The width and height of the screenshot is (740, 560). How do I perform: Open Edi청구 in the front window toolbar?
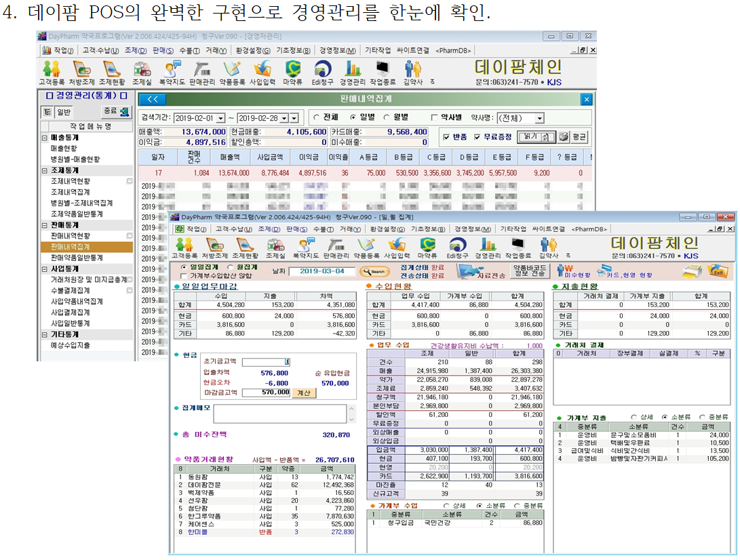[x=457, y=248]
